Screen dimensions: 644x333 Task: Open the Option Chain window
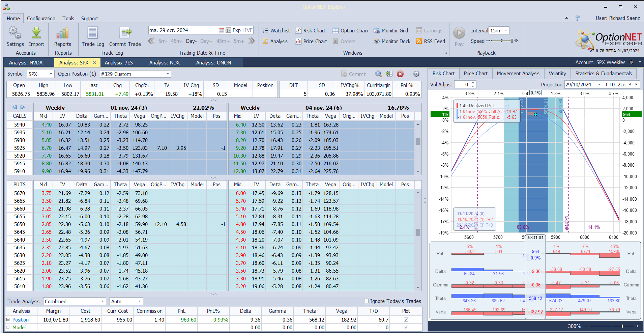(x=350, y=31)
